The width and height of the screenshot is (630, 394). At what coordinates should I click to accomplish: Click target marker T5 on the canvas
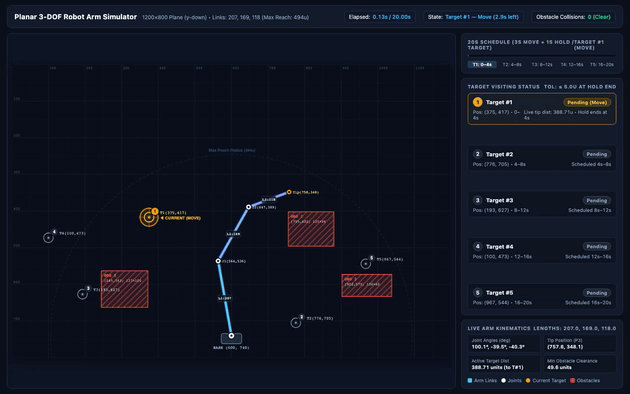tap(365, 263)
